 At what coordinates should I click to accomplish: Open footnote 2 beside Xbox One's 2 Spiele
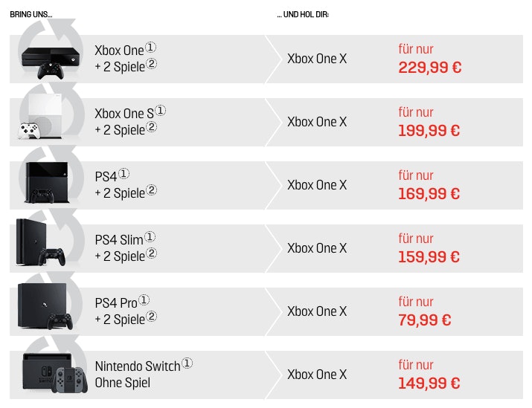coord(152,64)
